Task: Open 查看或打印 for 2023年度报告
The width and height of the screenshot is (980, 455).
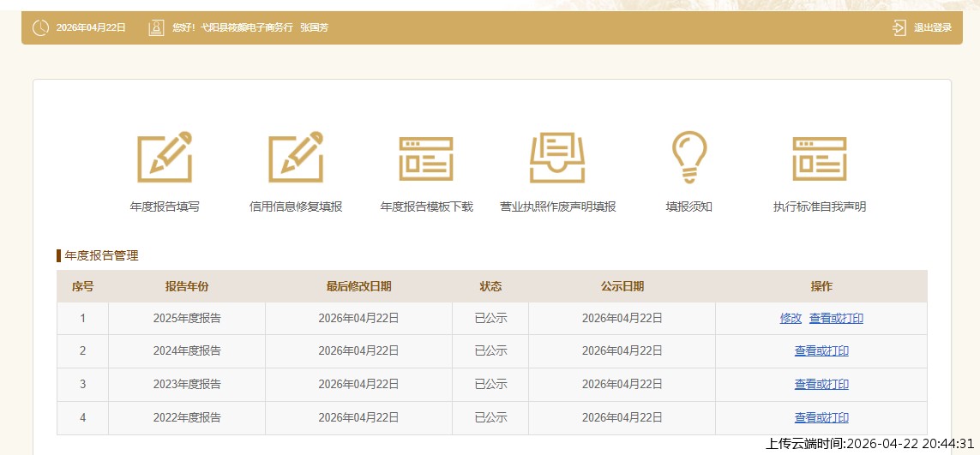Action: click(x=821, y=384)
